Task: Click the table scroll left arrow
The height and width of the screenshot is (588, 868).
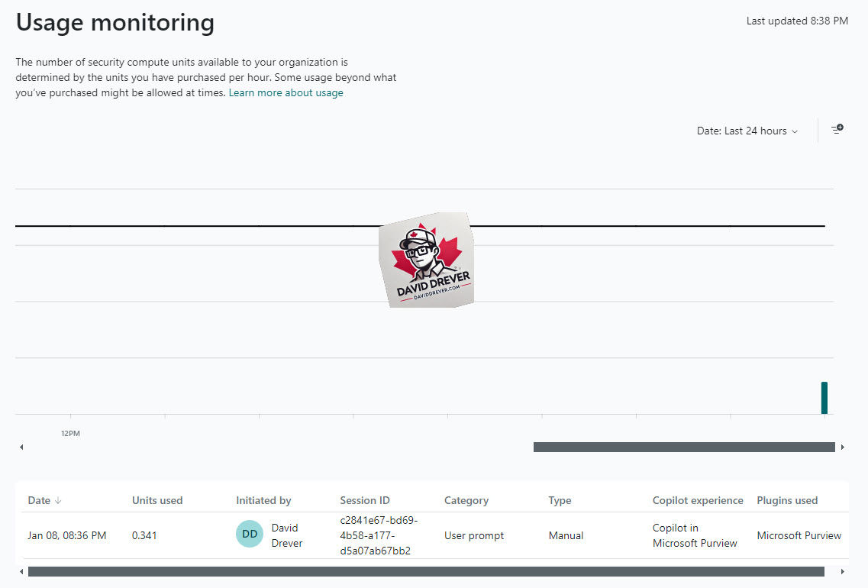Action: coord(21,571)
